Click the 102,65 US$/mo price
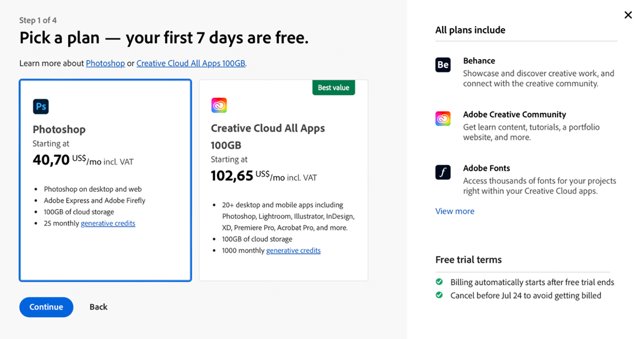This screenshot has height=339, width=644. click(264, 176)
